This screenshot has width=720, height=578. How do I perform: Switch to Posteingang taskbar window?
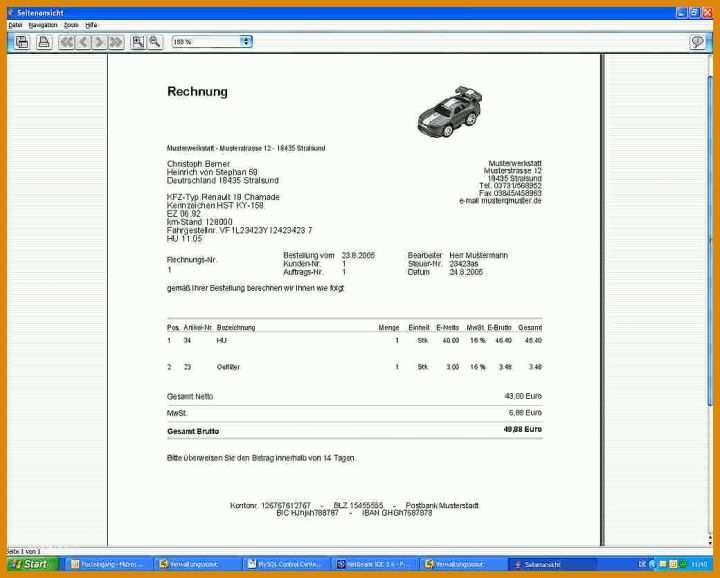[107, 564]
